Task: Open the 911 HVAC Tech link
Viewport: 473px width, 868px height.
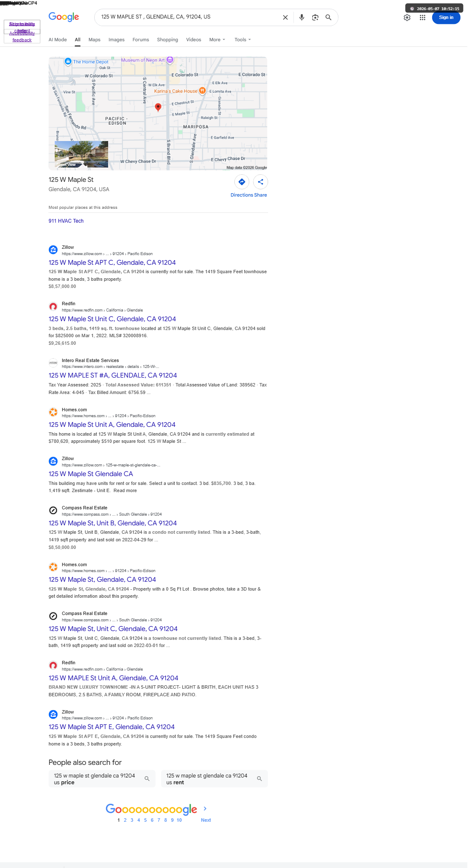Action: point(66,221)
